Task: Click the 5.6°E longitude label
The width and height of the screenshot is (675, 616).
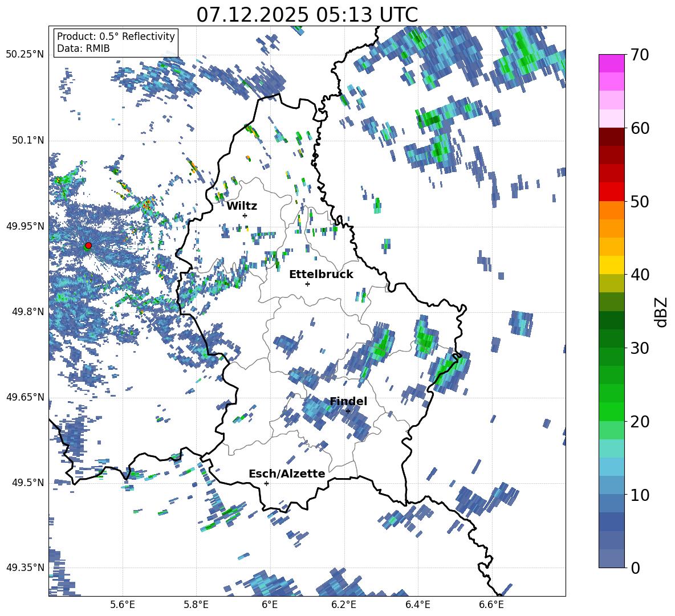Action: tap(123, 605)
